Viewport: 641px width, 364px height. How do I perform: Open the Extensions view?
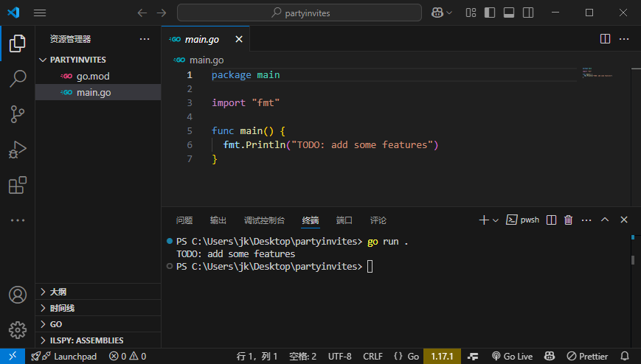[x=17, y=185]
